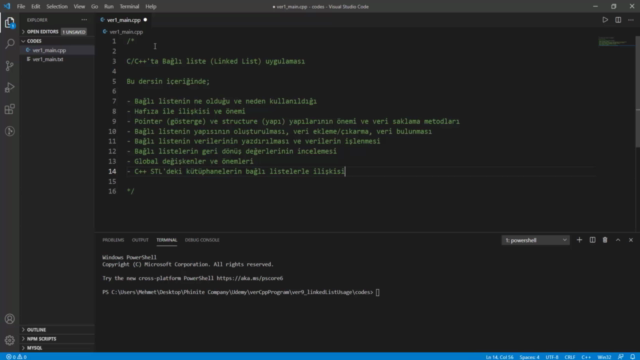Open the Search view in activity bar
640x360 pixels.
(10, 44)
